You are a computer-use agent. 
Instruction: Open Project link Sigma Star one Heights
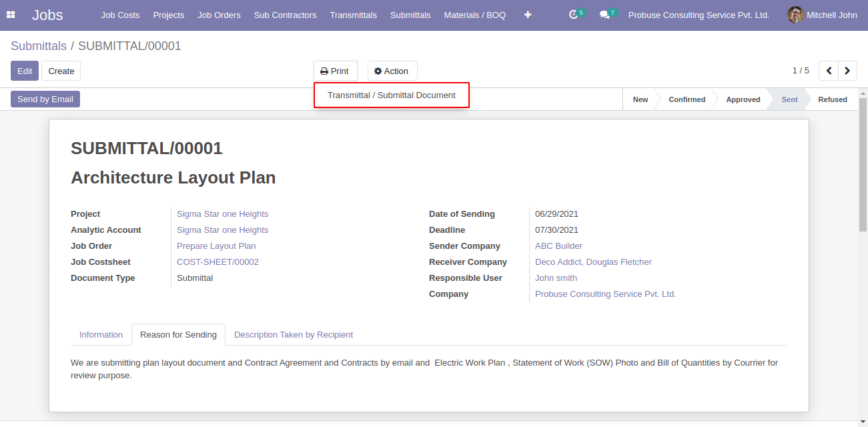(x=222, y=214)
